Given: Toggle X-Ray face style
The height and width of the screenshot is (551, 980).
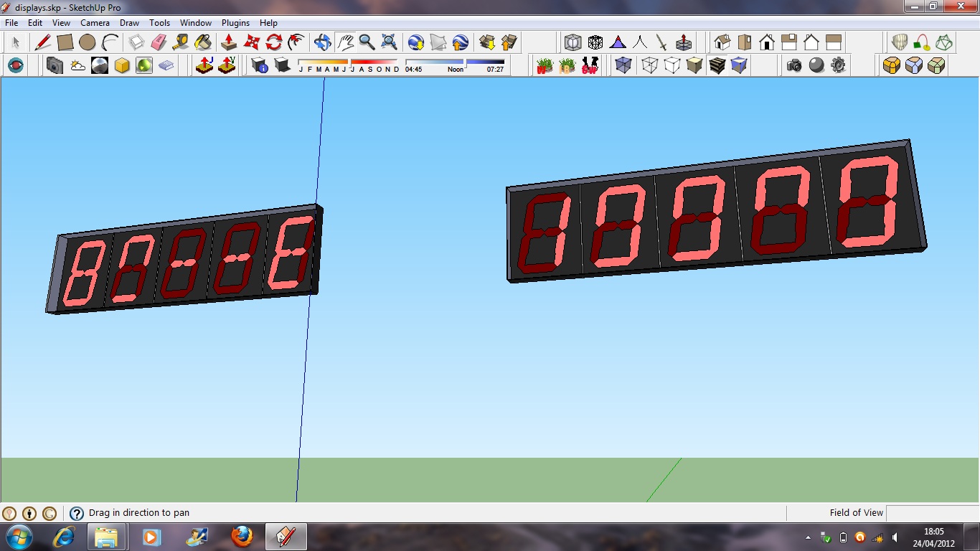Looking at the screenshot, I should 623,65.
